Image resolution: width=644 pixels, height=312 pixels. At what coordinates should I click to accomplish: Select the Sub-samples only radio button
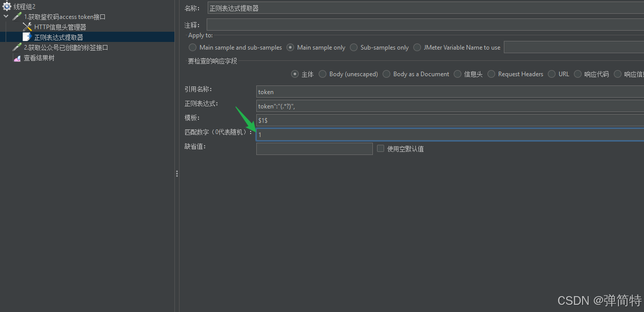[x=353, y=47]
